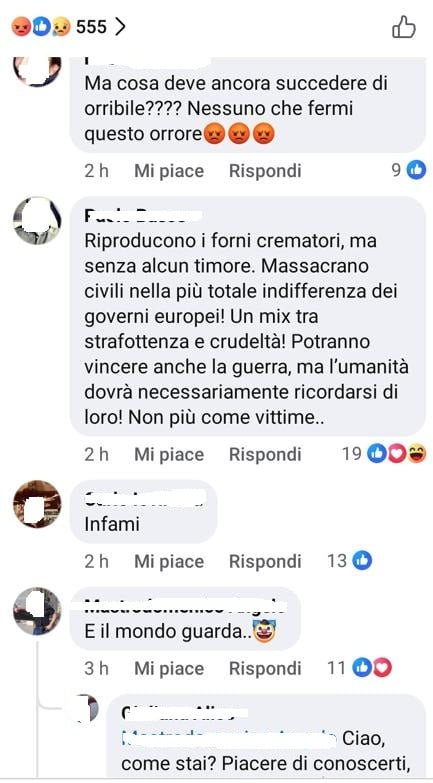View the 19 reactions on the 'forni crematori' comment
This screenshot has width=433, height=783.
tap(384, 454)
